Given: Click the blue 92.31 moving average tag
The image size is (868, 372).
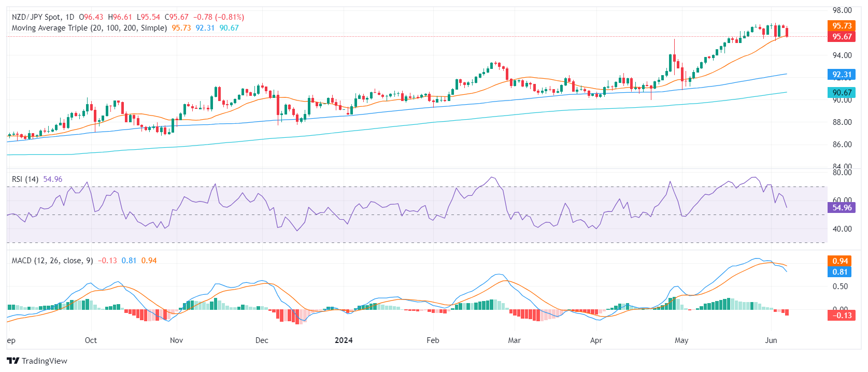Looking at the screenshot, I should coord(842,75).
